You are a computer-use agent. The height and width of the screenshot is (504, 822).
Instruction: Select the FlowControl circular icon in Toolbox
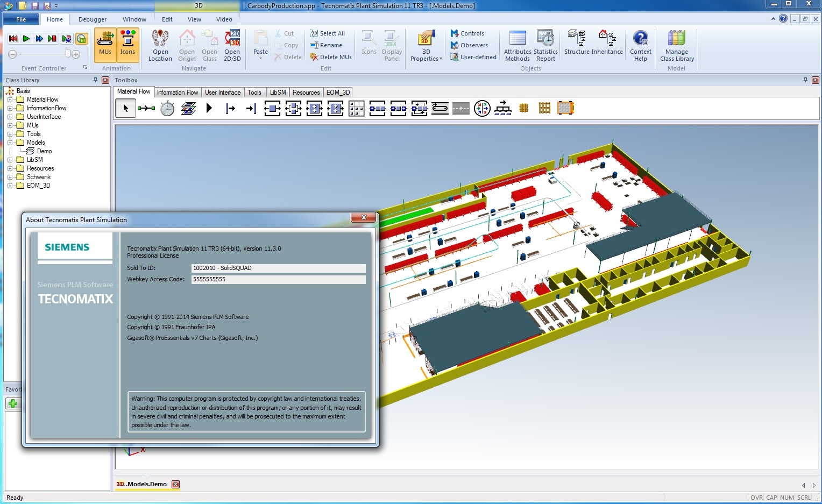pyautogui.click(x=482, y=109)
